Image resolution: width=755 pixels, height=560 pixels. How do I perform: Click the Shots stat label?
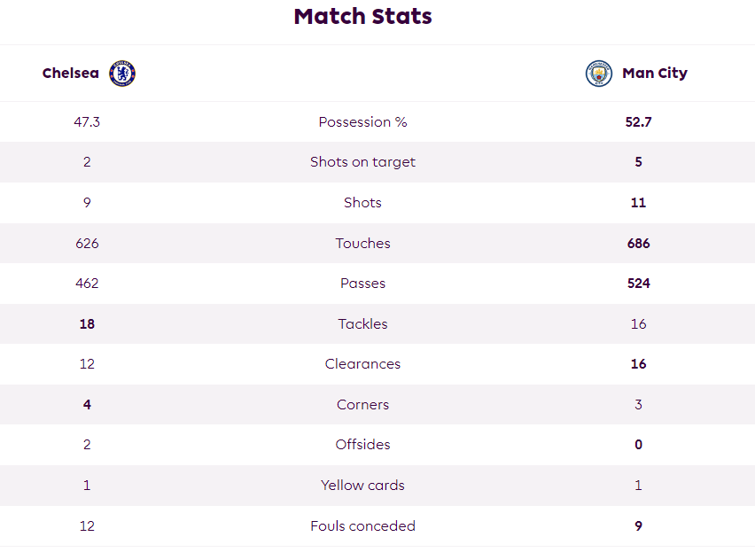coord(363,203)
